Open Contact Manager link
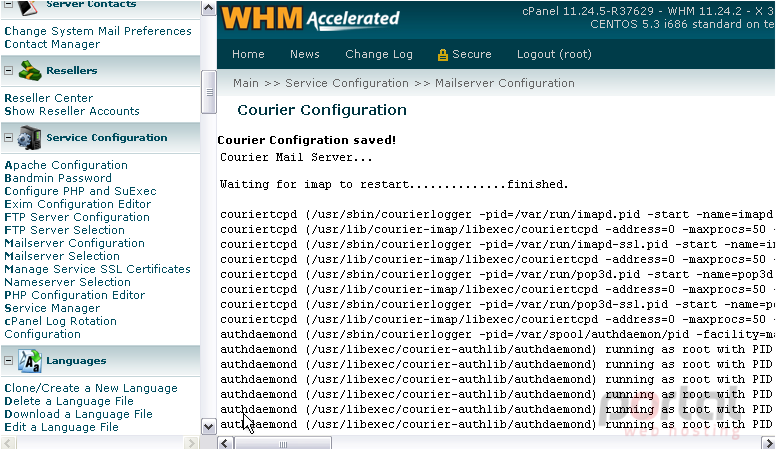This screenshot has width=776, height=450. [52, 44]
